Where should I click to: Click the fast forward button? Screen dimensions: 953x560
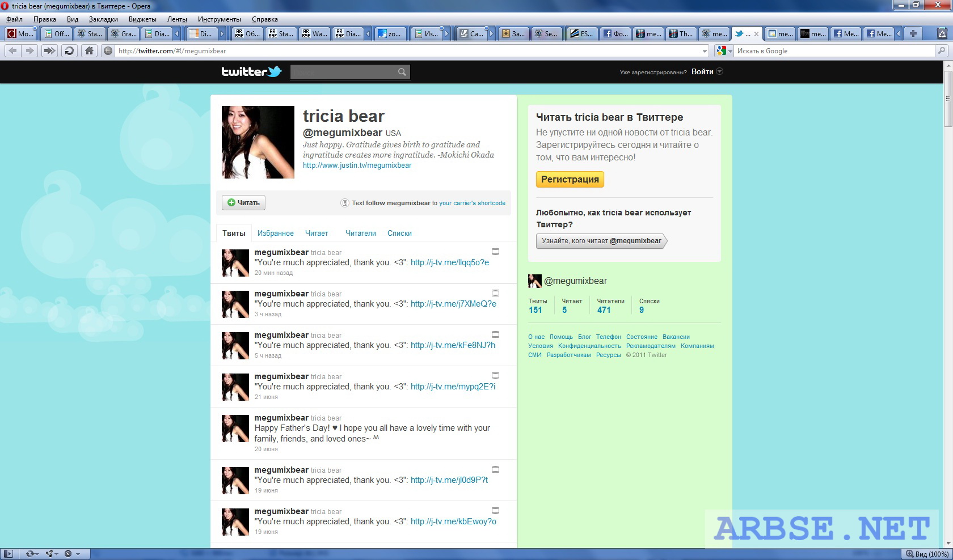pos(50,51)
